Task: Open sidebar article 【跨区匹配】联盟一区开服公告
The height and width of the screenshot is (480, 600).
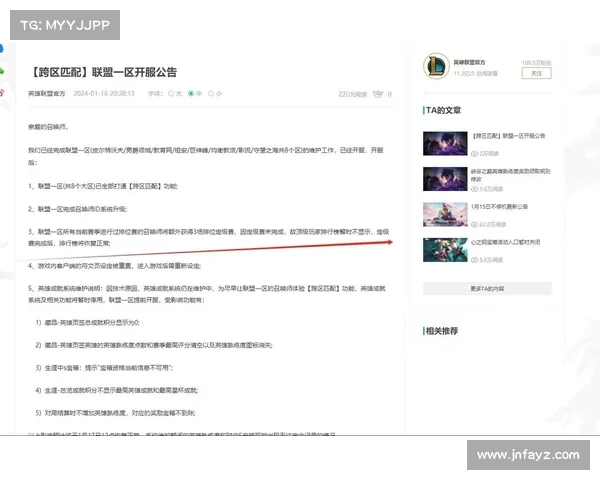Action: [509, 136]
